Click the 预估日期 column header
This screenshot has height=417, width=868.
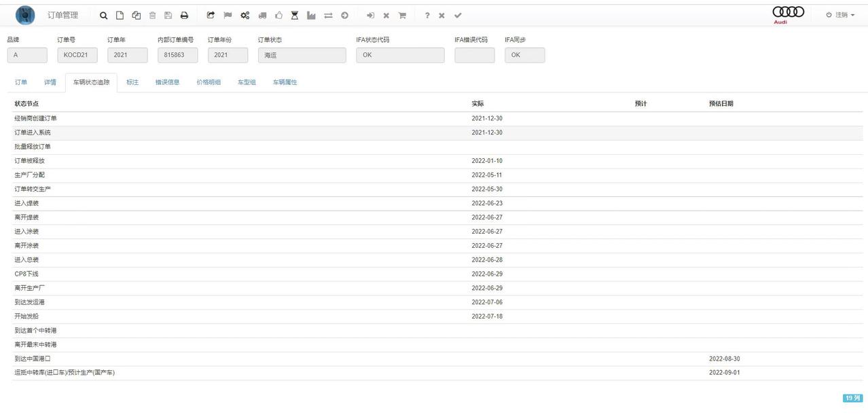[x=721, y=104]
